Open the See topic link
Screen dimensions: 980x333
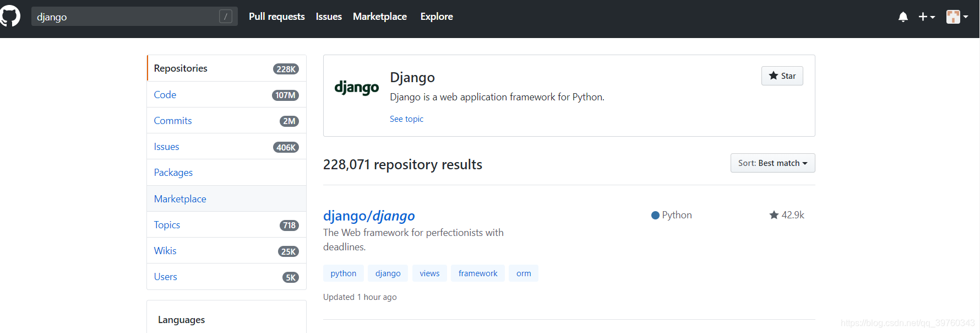coord(406,119)
